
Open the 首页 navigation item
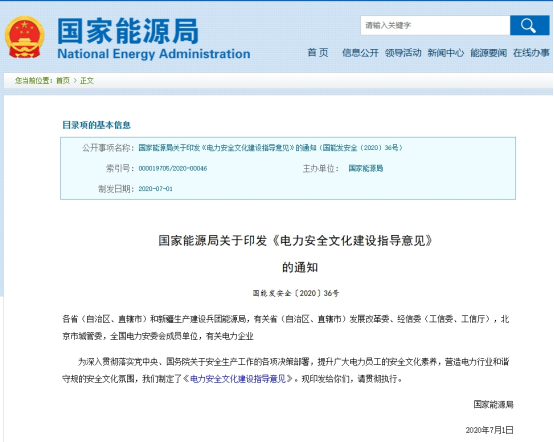[x=318, y=53]
